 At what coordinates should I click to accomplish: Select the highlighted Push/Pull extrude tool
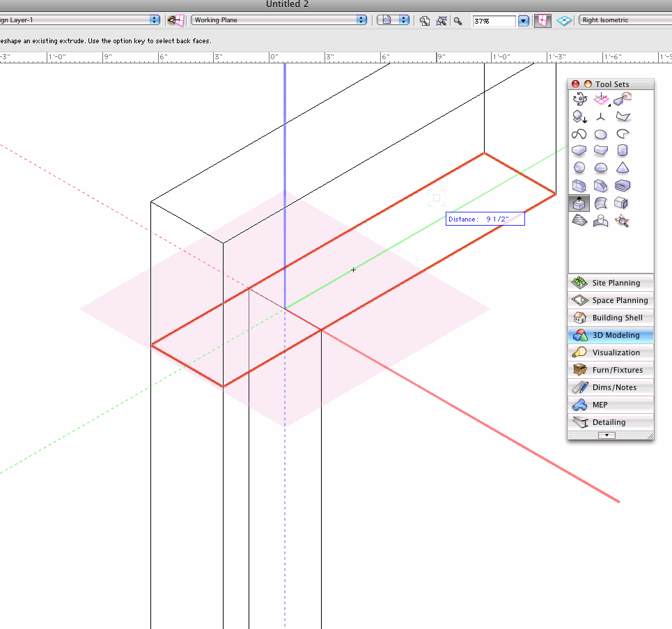point(579,203)
